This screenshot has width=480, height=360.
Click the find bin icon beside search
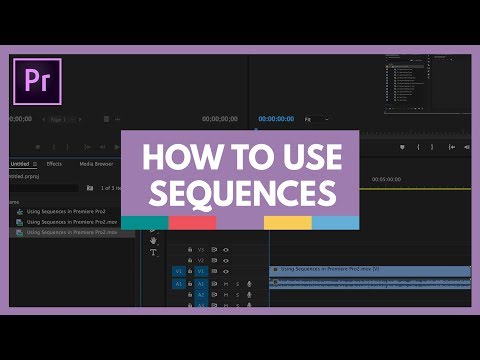click(90, 188)
